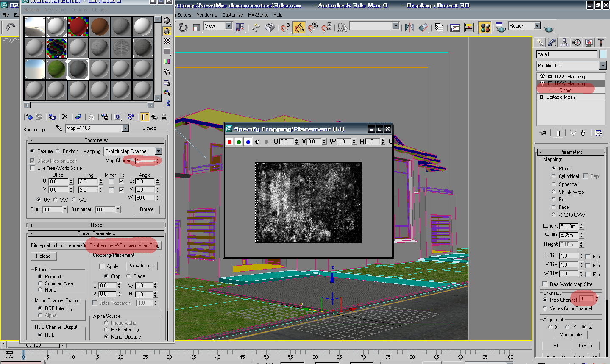This screenshot has width=610, height=364.
Task: Click the Rotate button in Coordinates
Action: point(147,209)
